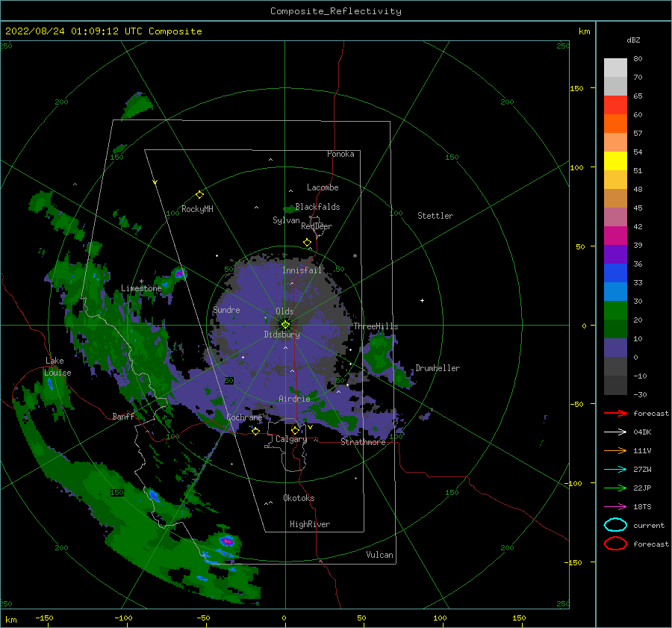
Task: Click the Innisfail city label
Action: 302,270
